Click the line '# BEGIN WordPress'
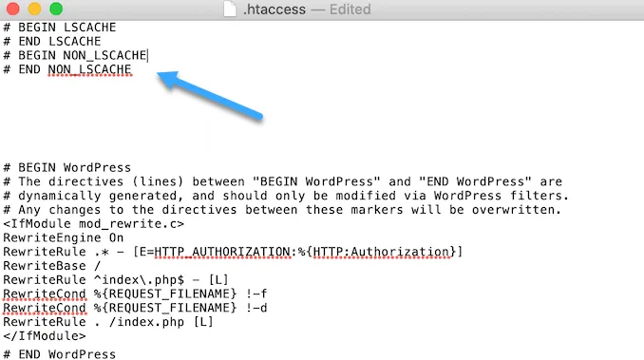This screenshot has height=360, width=644. [66, 167]
